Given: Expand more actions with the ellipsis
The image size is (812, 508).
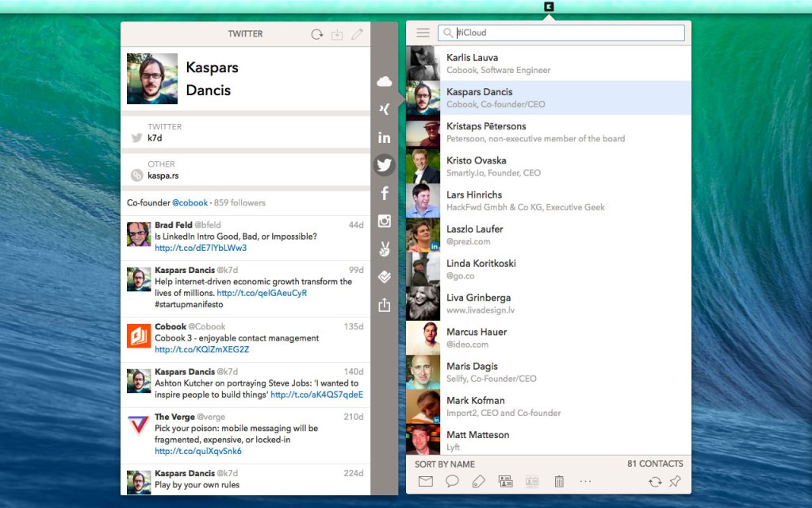Looking at the screenshot, I should 586,481.
